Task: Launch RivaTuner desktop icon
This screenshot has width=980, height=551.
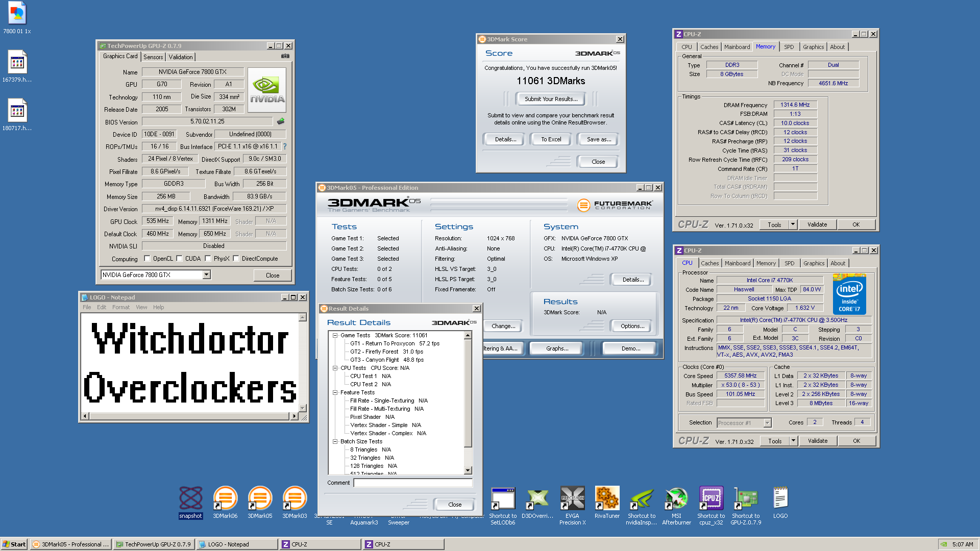Action: pos(607,503)
